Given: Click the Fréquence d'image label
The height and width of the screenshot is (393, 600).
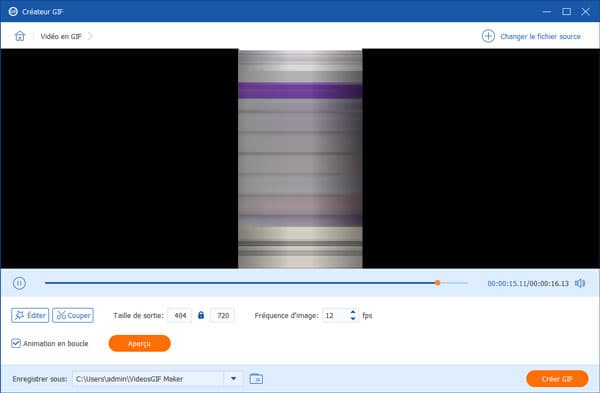Looking at the screenshot, I should pos(286,316).
